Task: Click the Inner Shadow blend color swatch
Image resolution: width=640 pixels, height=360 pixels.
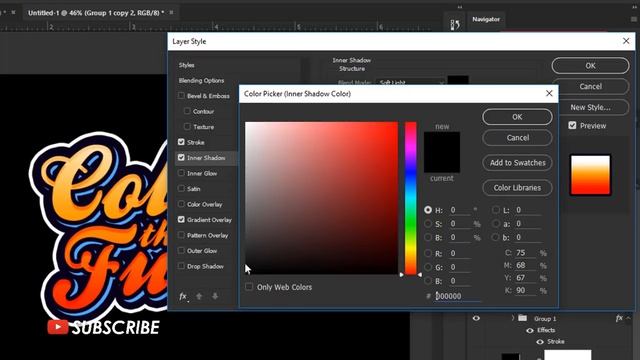Action: [x=458, y=80]
